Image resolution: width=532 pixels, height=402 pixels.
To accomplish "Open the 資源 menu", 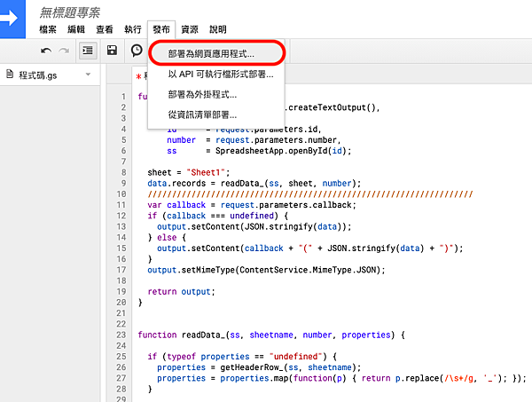I will click(190, 29).
